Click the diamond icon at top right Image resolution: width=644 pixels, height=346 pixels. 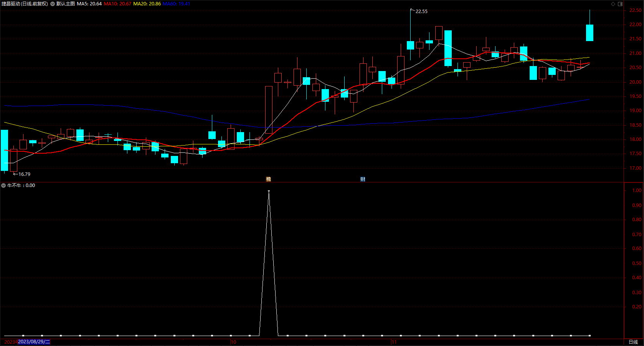[613, 4]
